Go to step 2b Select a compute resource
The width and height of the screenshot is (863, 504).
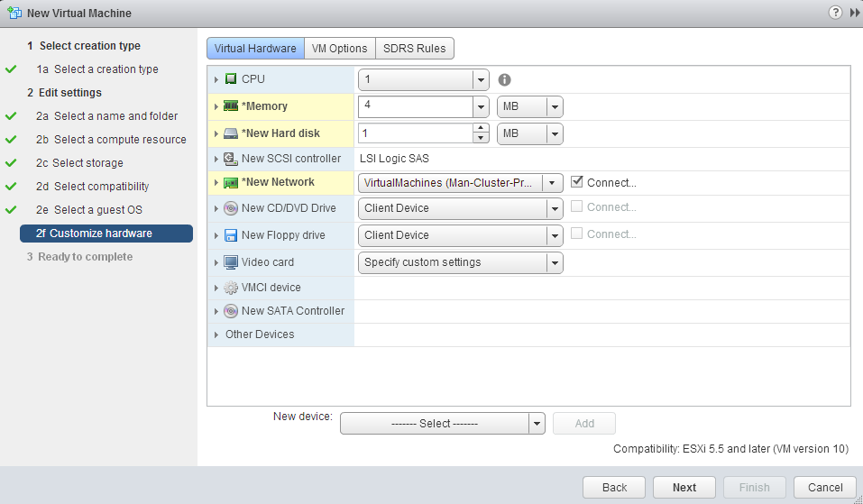[x=111, y=140]
